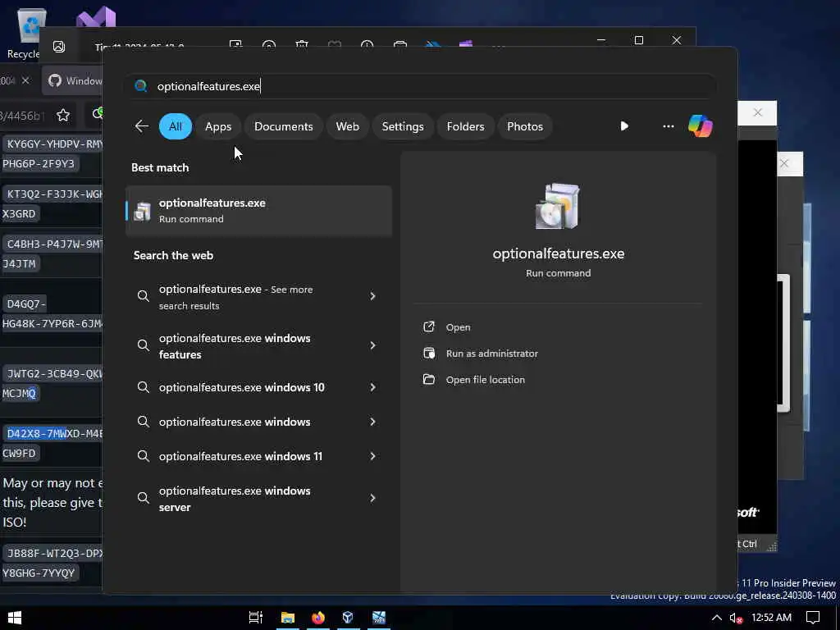Switch to the Apps filter tab
840x630 pixels.
pos(218,126)
